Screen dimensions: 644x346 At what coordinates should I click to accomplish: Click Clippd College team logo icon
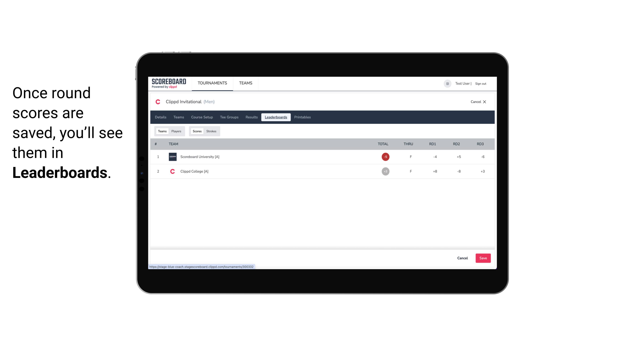tap(172, 171)
